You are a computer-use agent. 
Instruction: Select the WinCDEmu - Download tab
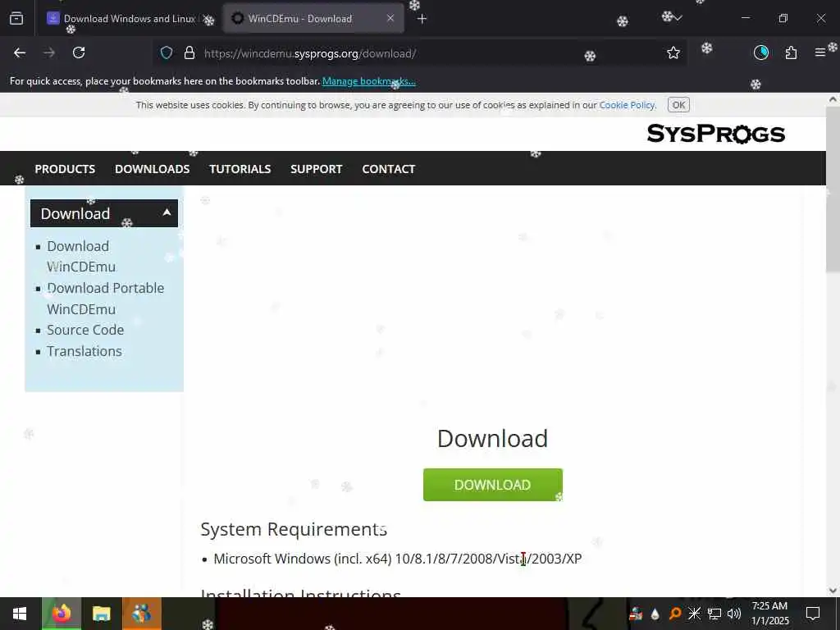coord(313,19)
